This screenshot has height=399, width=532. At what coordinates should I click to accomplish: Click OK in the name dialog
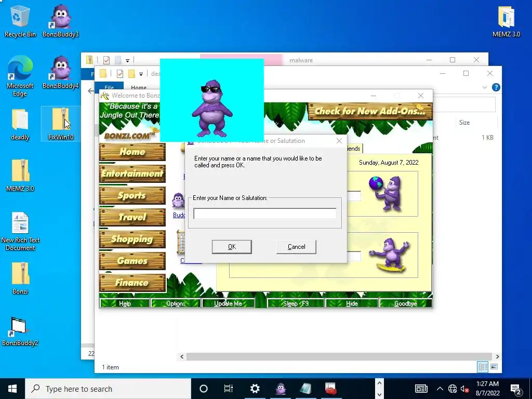(232, 247)
